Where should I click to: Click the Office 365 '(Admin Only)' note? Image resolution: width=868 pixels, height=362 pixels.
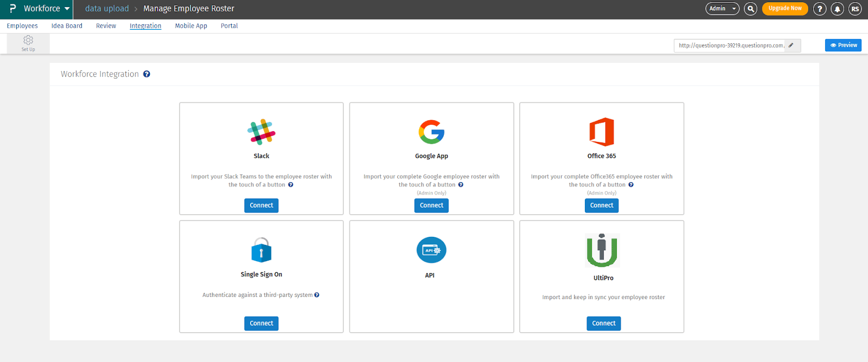(x=602, y=193)
